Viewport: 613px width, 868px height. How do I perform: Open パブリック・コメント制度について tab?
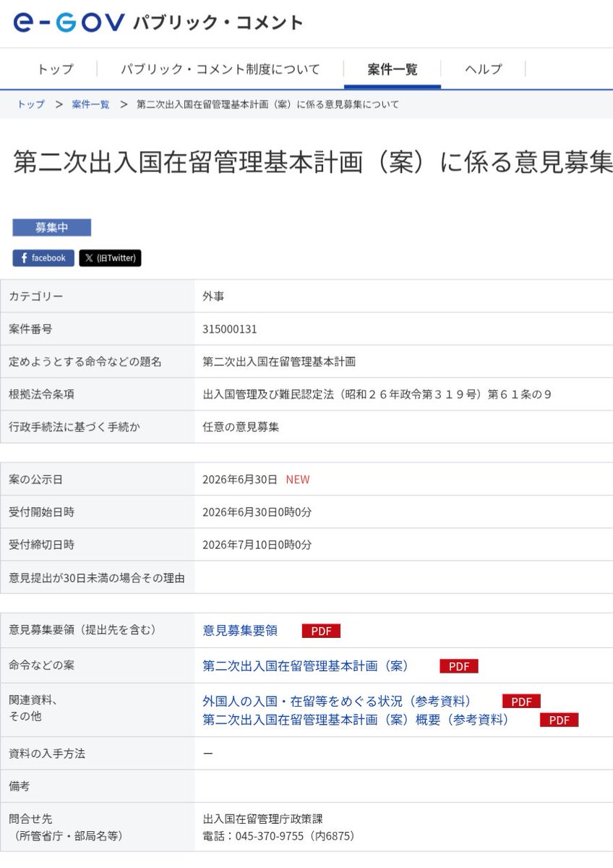point(220,69)
